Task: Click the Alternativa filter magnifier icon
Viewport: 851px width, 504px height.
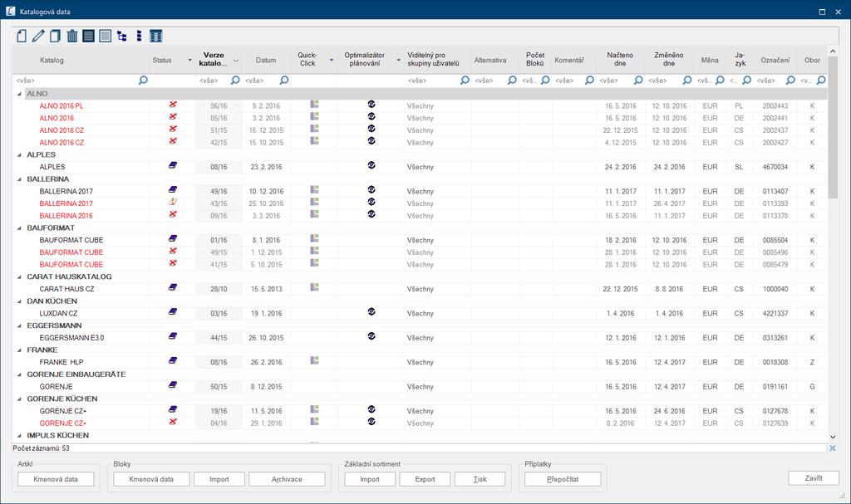Action: (x=512, y=81)
